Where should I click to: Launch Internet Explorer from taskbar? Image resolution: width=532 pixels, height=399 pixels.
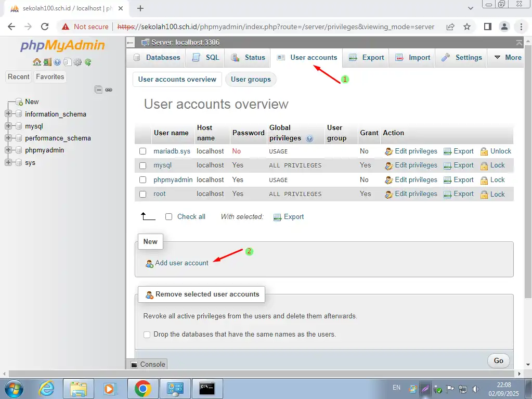click(46, 389)
